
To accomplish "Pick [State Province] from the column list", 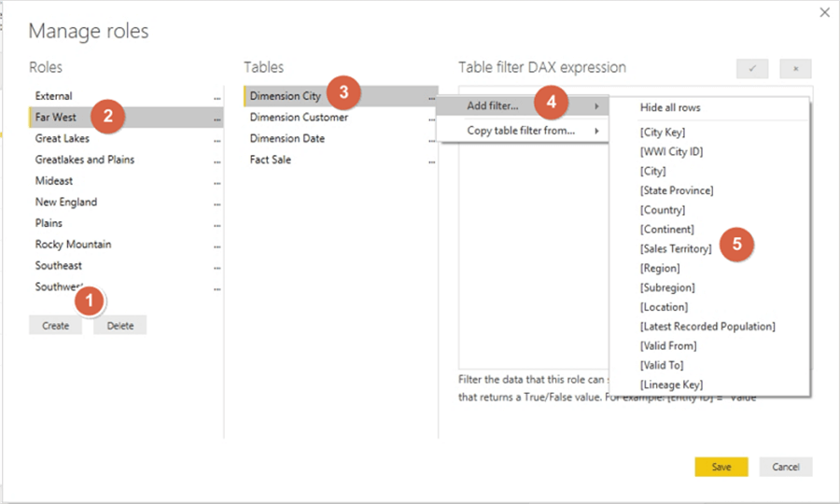I will pos(677,190).
